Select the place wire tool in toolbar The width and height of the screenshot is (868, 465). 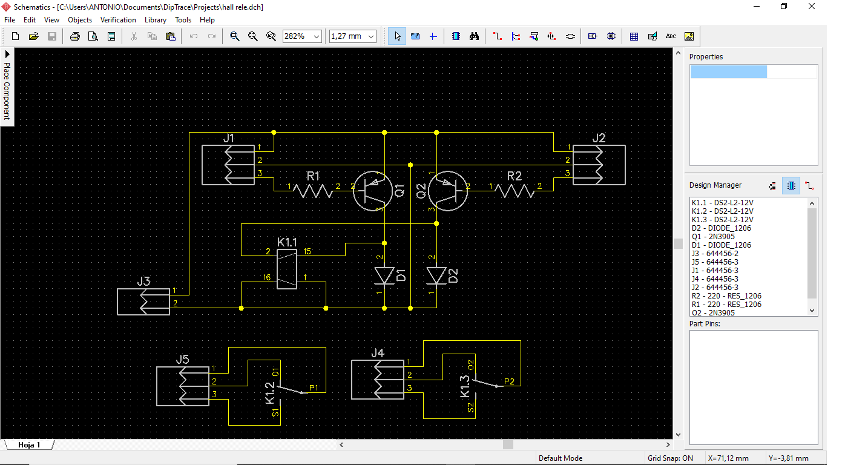(498, 36)
